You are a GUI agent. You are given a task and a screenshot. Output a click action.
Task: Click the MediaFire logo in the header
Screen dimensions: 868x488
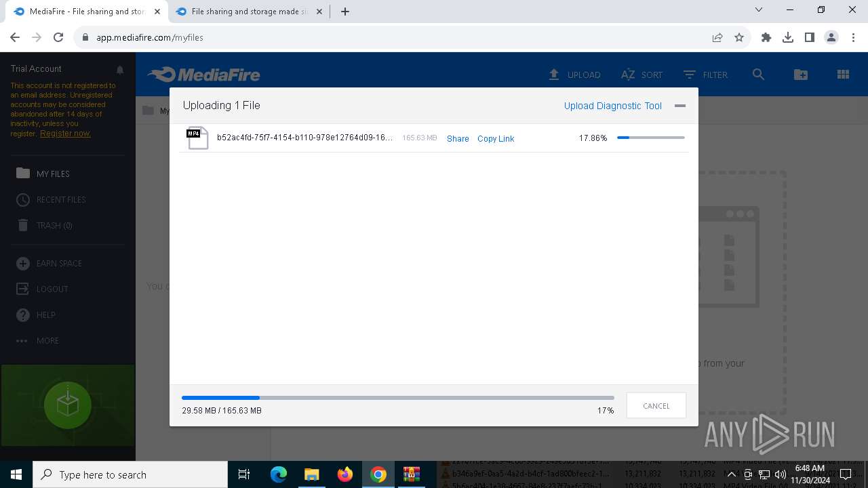click(204, 75)
